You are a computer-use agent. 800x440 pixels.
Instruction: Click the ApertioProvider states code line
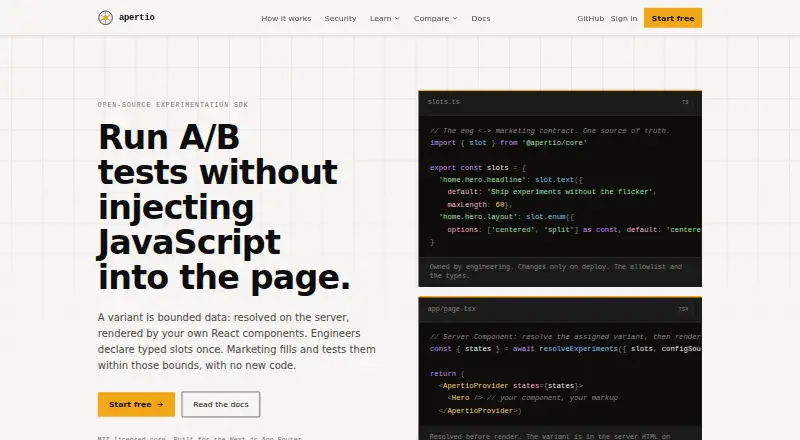pyautogui.click(x=511, y=386)
